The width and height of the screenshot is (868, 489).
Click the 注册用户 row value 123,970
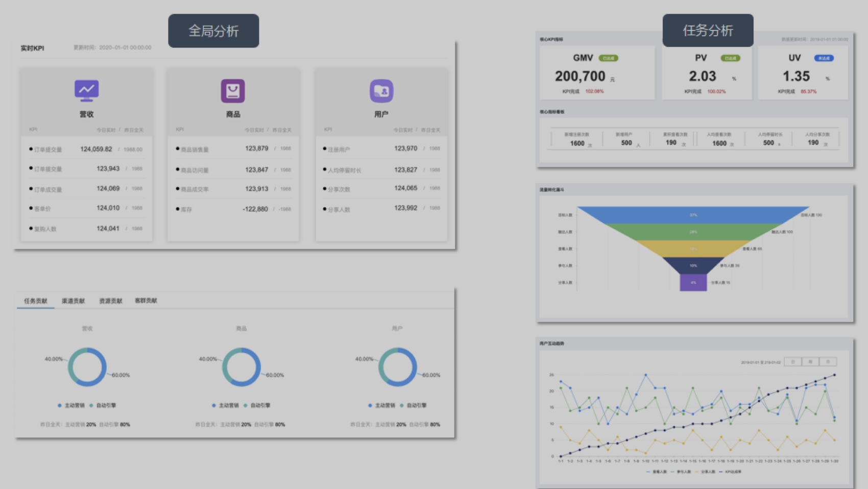click(406, 149)
